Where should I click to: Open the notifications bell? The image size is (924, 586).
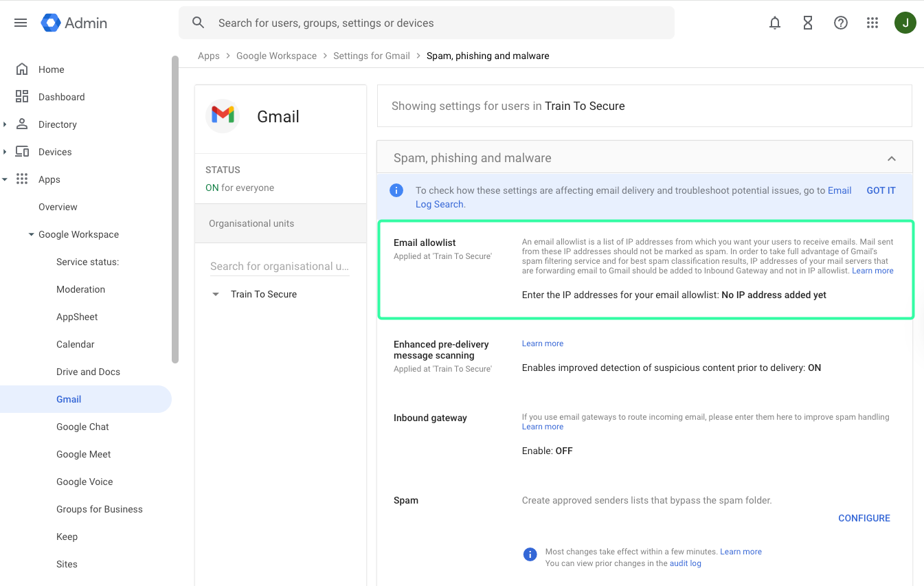(x=775, y=23)
